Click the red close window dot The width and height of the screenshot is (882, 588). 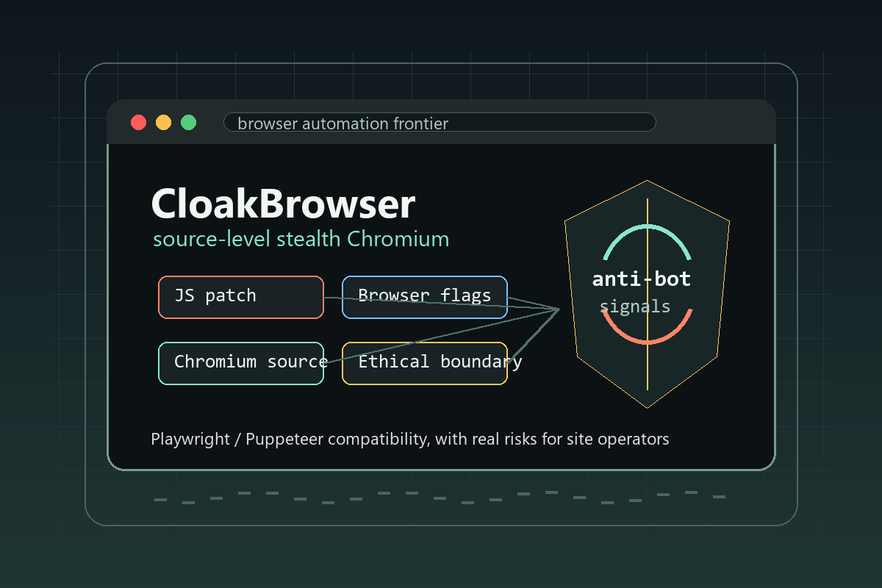click(x=139, y=123)
